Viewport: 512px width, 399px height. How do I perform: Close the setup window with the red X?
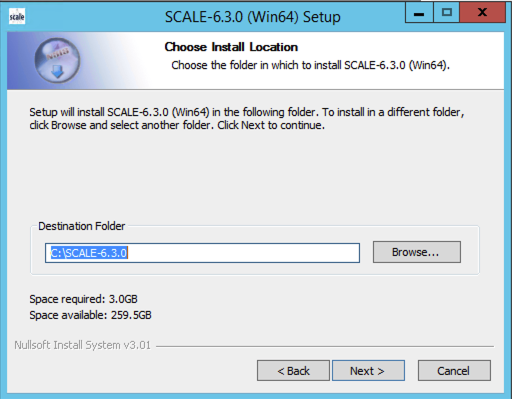(x=482, y=13)
